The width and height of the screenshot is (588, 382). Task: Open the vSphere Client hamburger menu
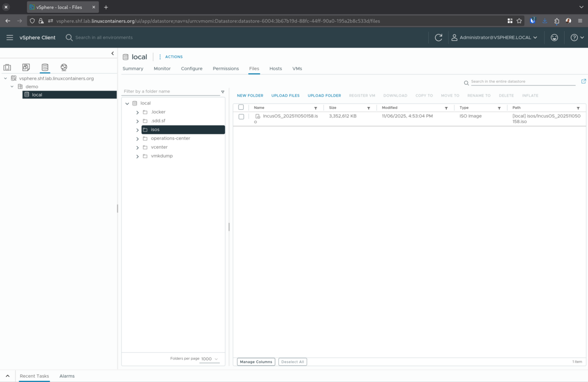(x=9, y=37)
